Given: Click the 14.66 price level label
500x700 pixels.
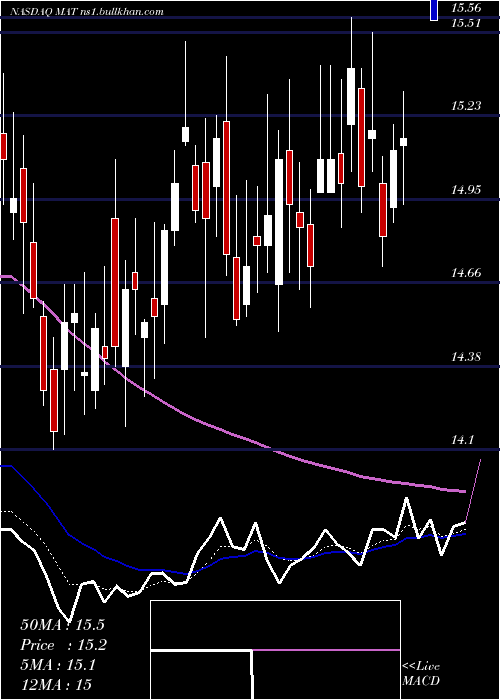Looking at the screenshot, I should click(466, 273).
